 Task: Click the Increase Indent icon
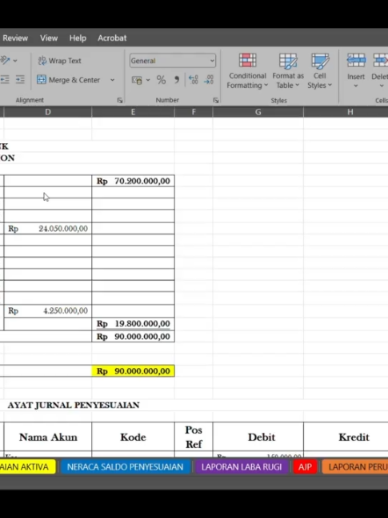click(20, 79)
